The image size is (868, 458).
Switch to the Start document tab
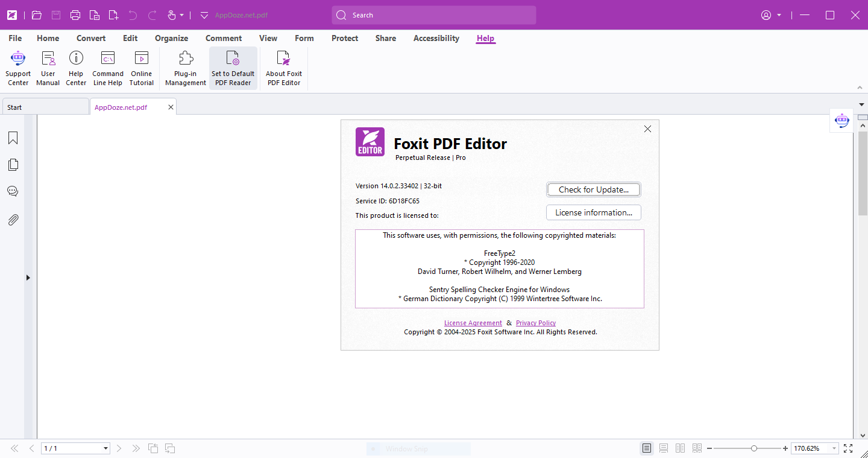pyautogui.click(x=45, y=107)
